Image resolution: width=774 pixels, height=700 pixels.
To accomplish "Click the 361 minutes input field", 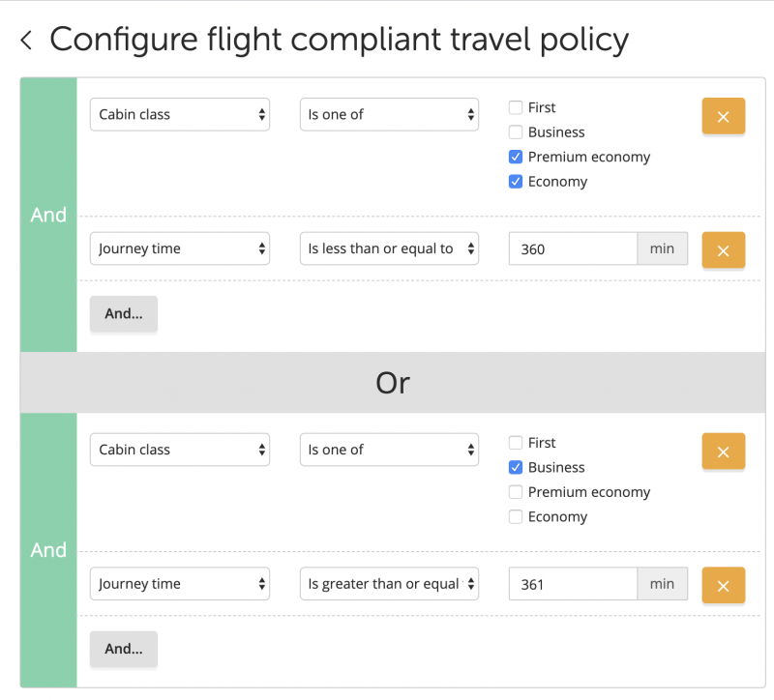I will [573, 584].
